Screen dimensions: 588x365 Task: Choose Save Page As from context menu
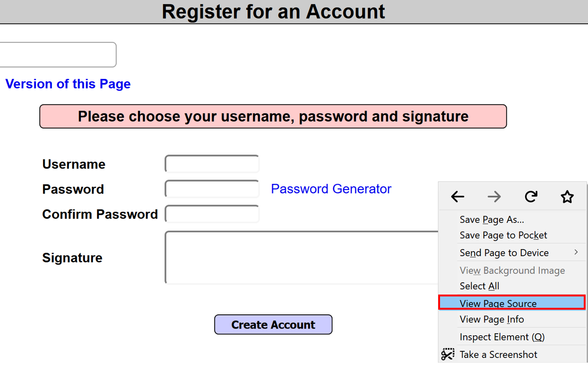point(492,219)
